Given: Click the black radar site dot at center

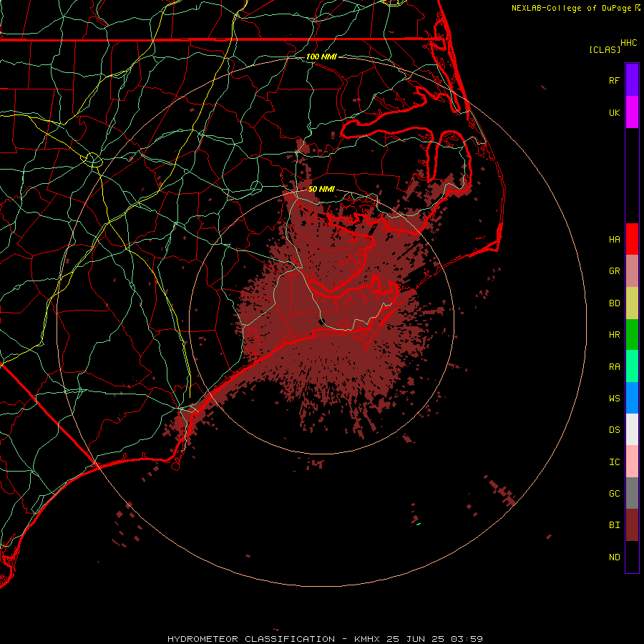Looking at the screenshot, I should click(x=322, y=321).
